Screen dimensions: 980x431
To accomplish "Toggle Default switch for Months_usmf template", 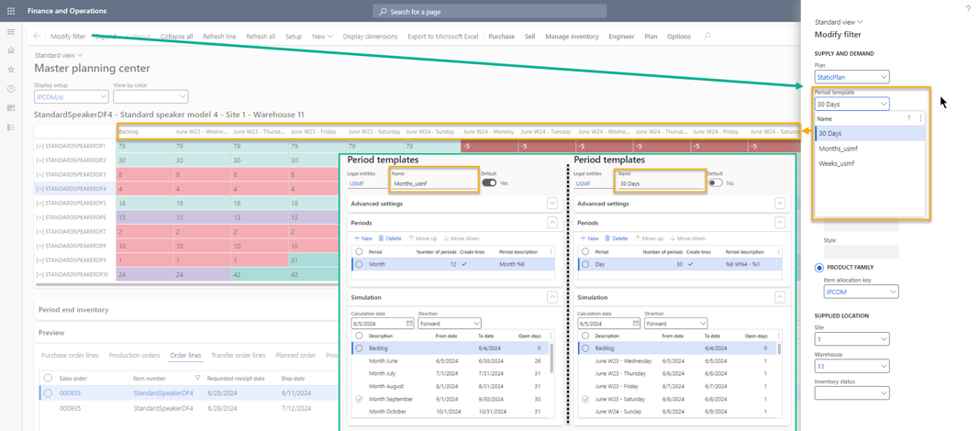I will click(x=489, y=183).
